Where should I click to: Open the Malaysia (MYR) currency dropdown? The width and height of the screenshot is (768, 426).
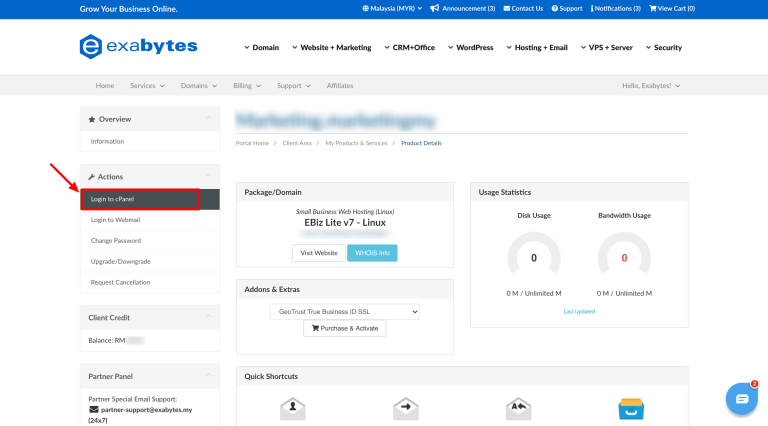pos(392,8)
